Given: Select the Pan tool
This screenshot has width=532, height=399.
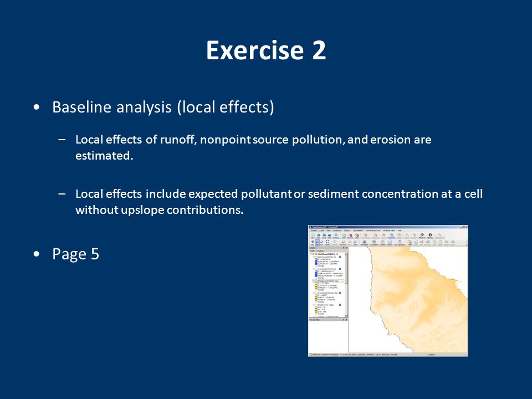Looking at the screenshot, I should pos(313,243).
